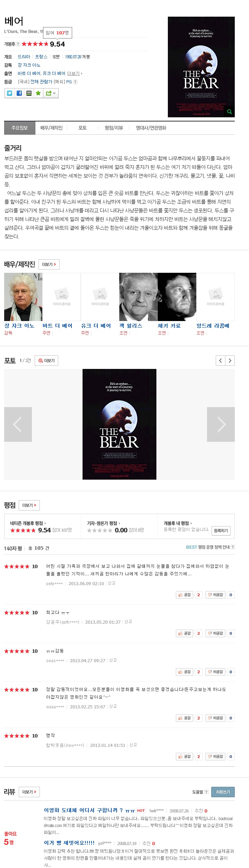
Task: Go to next photo with right chevron
Action: 230,361
